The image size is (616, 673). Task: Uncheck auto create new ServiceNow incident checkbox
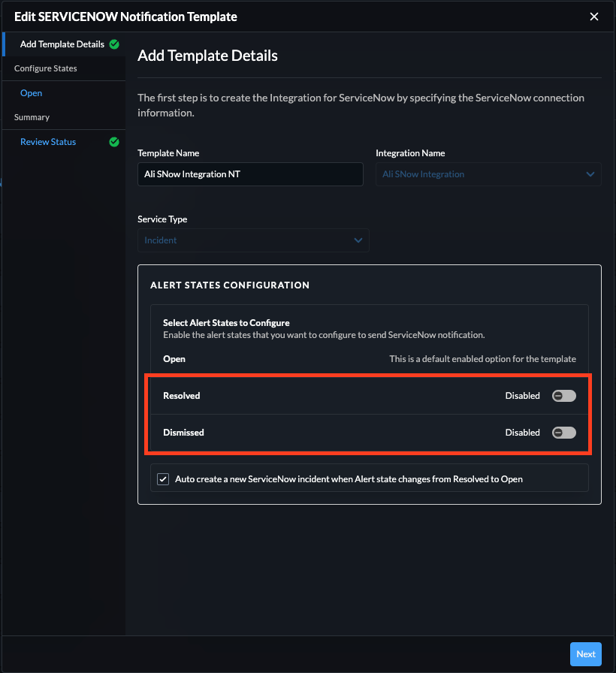[x=162, y=478]
